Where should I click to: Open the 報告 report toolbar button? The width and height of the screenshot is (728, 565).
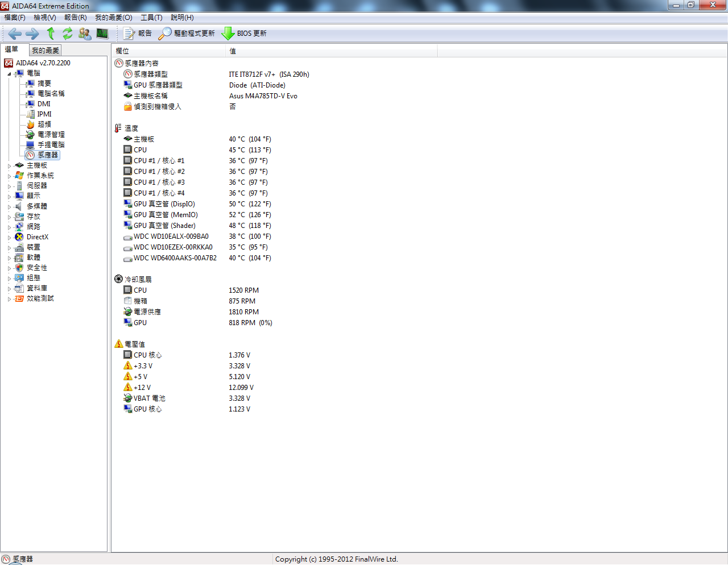[x=138, y=34]
